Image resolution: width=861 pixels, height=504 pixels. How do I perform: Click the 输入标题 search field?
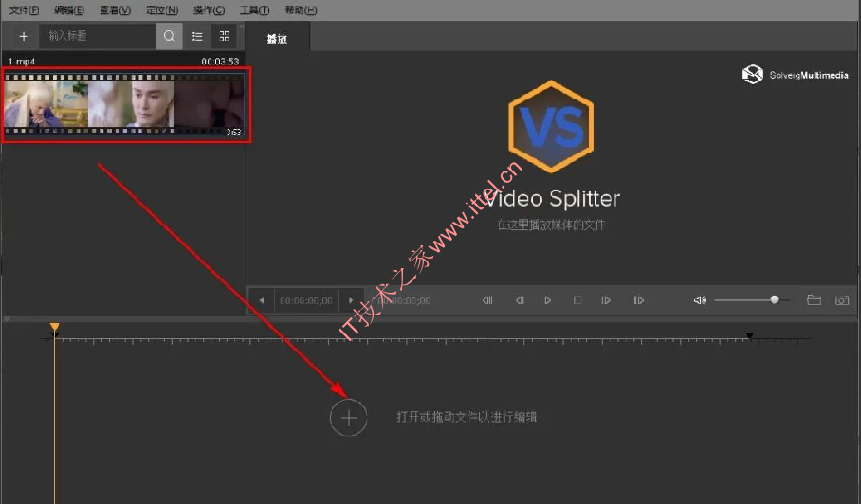pos(98,36)
